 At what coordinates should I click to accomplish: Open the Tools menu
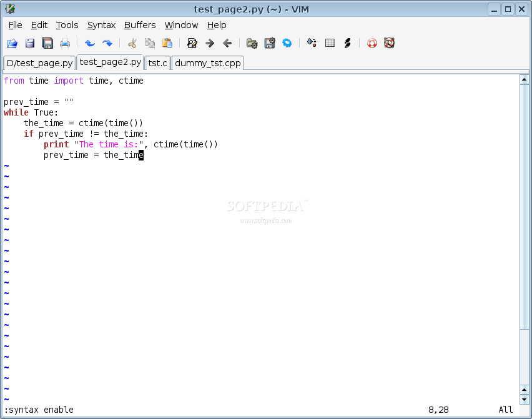pos(67,25)
